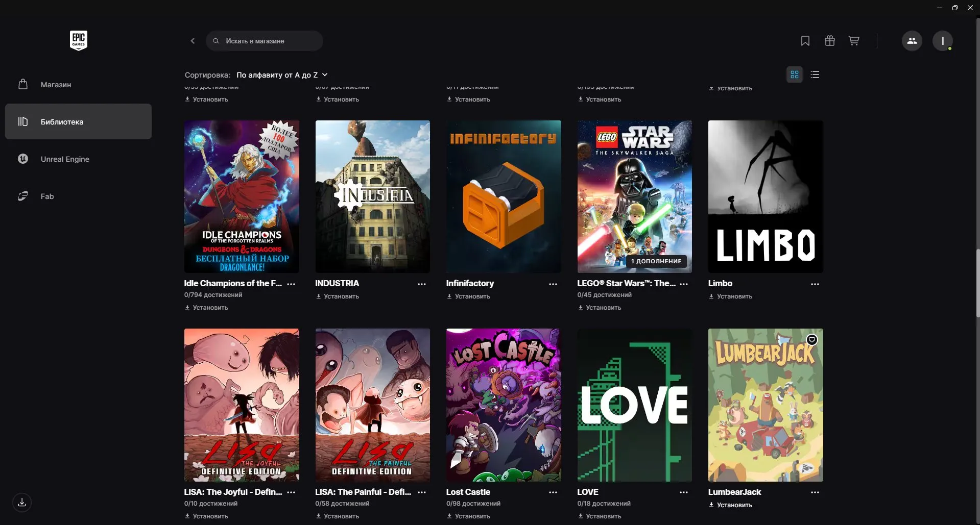
Task: Open the shopping cart
Action: (854, 41)
